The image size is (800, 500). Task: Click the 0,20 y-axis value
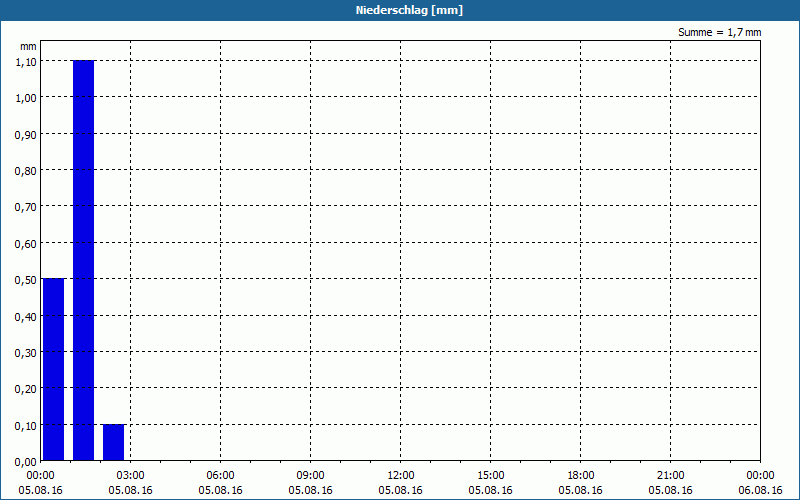point(26,389)
